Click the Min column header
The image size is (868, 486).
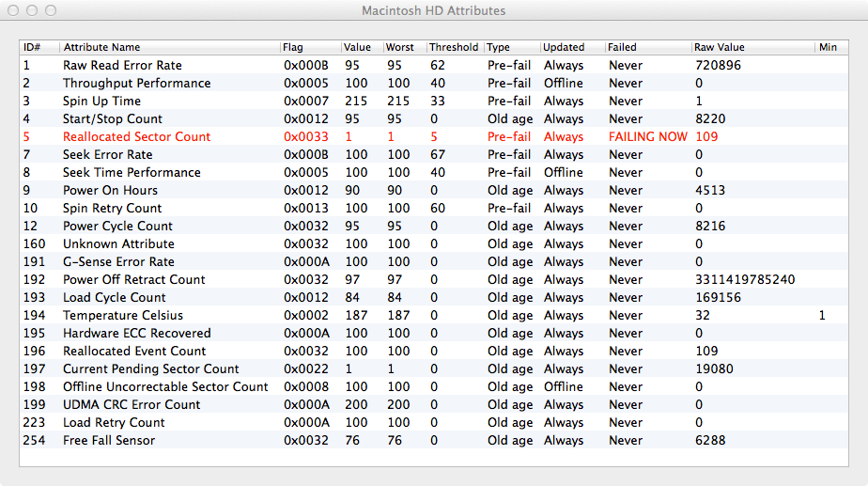coord(831,47)
